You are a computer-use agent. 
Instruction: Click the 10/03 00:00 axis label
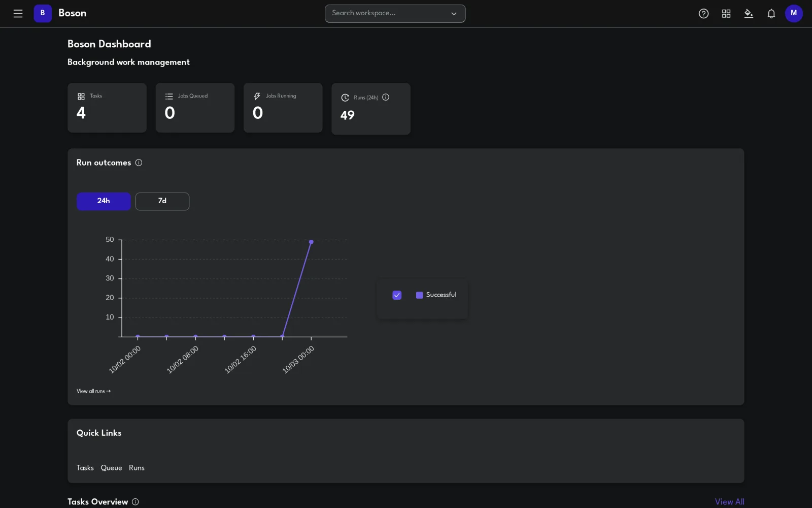coord(298,360)
